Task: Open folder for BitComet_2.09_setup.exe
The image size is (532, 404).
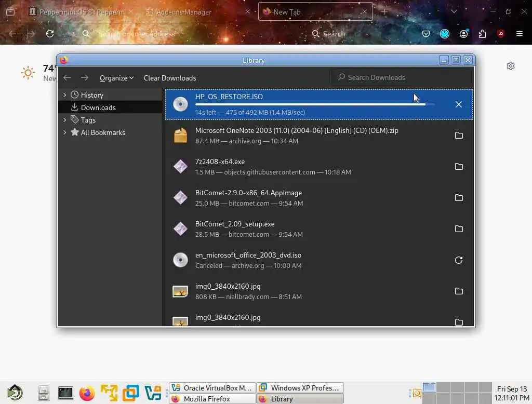Action: click(459, 229)
